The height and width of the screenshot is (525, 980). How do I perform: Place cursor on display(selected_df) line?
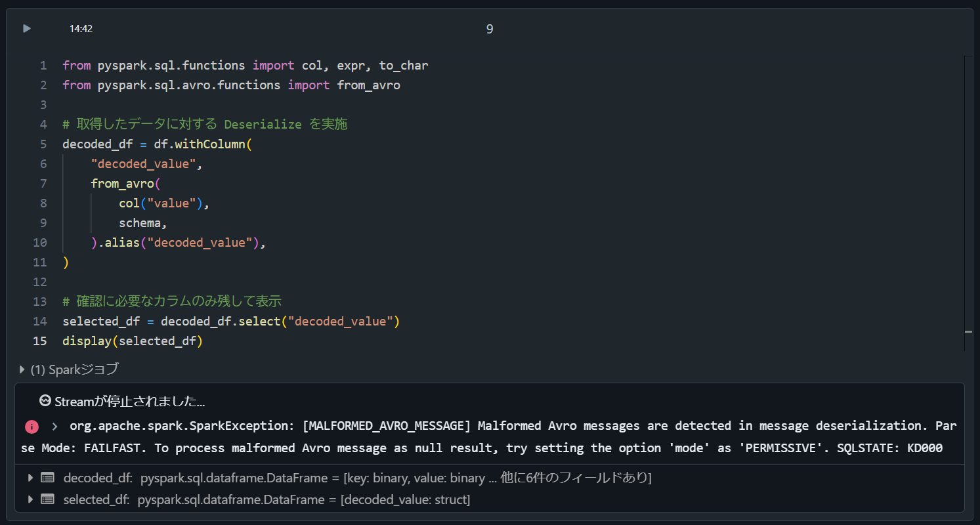[133, 341]
